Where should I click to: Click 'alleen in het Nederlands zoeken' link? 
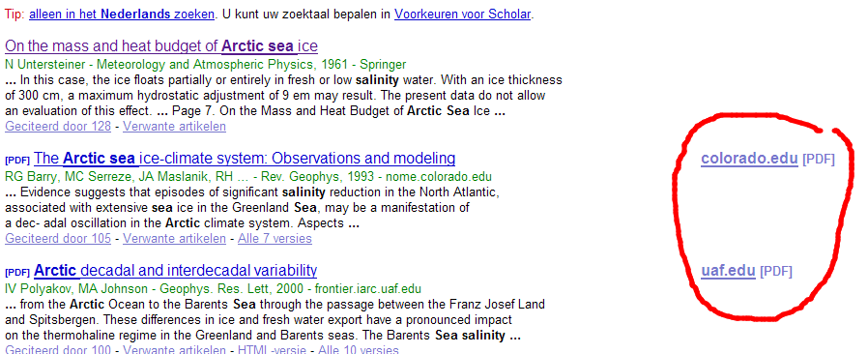pyautogui.click(x=121, y=15)
